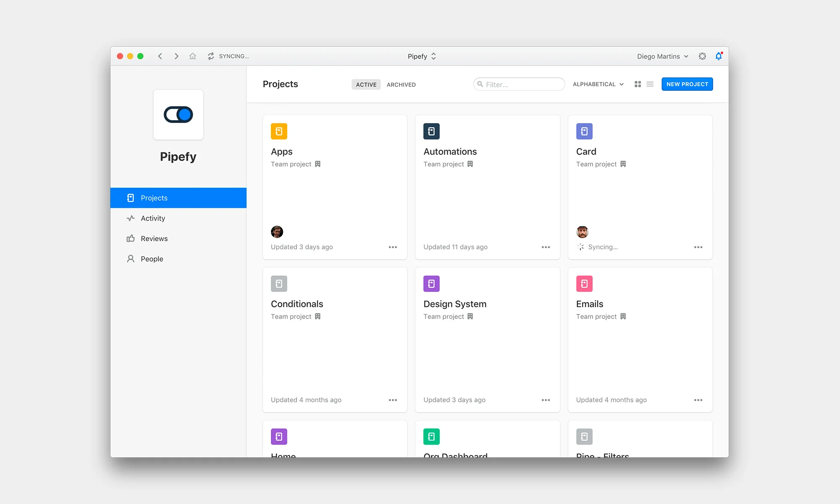This screenshot has height=504, width=840.
Task: Switch to grid view
Action: 638,84
